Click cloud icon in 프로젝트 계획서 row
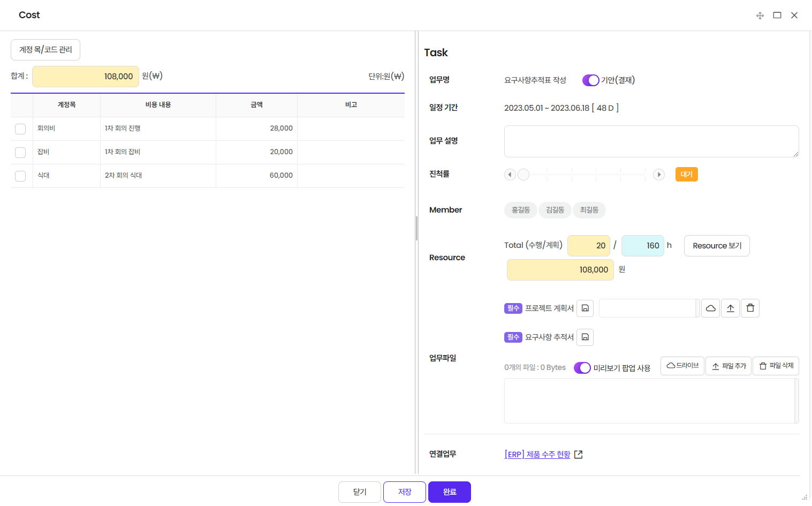 point(710,308)
